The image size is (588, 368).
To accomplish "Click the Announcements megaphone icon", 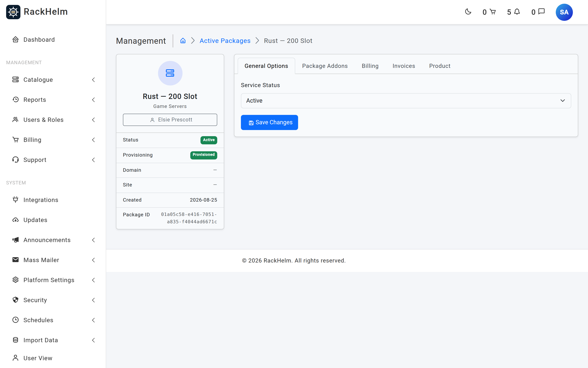I will (x=16, y=240).
